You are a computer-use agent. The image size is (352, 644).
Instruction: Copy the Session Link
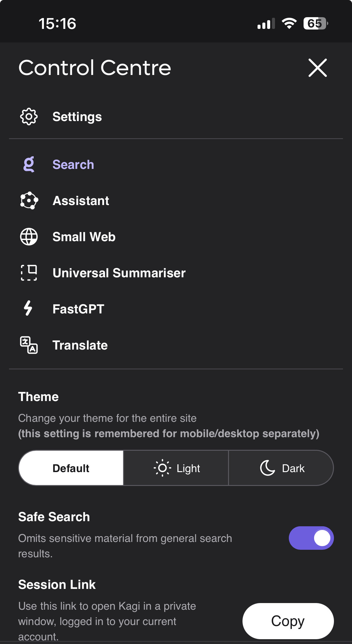point(288,621)
